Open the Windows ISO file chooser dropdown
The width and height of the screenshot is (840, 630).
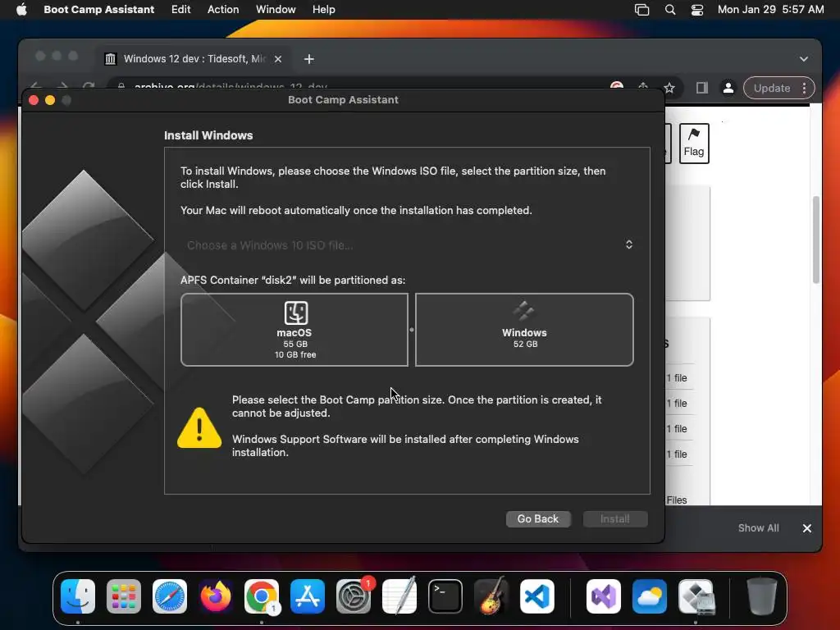407,244
